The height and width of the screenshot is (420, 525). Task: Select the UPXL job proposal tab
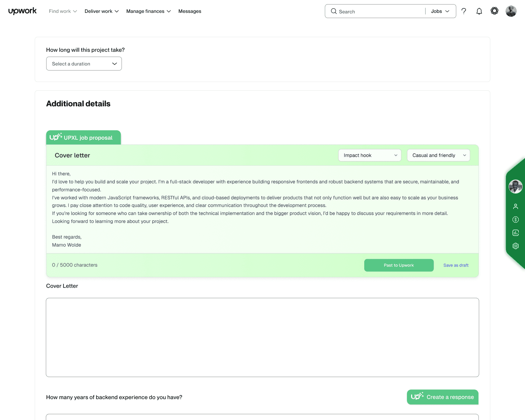click(x=83, y=138)
